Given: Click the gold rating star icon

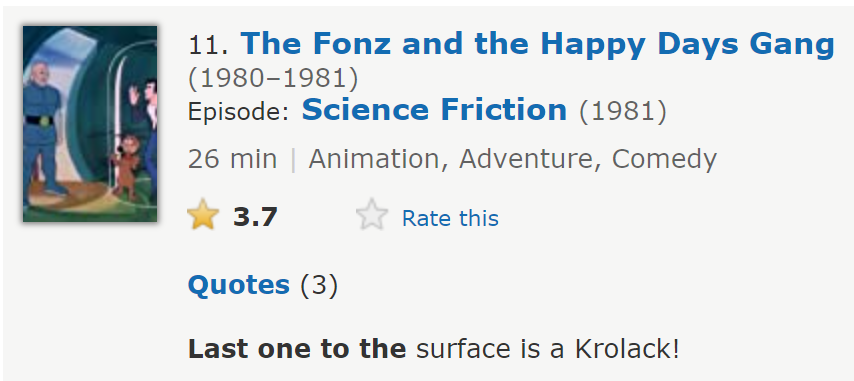Looking at the screenshot, I should click(x=203, y=215).
